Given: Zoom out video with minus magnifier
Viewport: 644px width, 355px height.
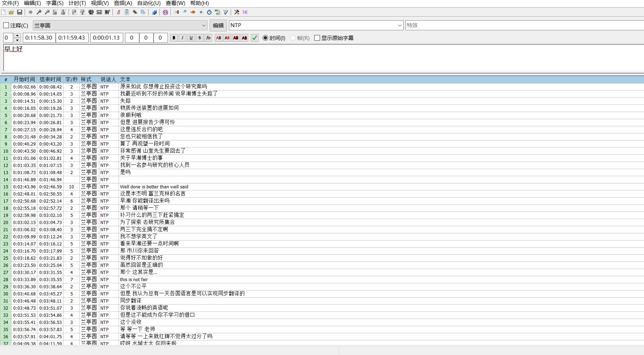Looking at the screenshot, I should pos(47,12).
